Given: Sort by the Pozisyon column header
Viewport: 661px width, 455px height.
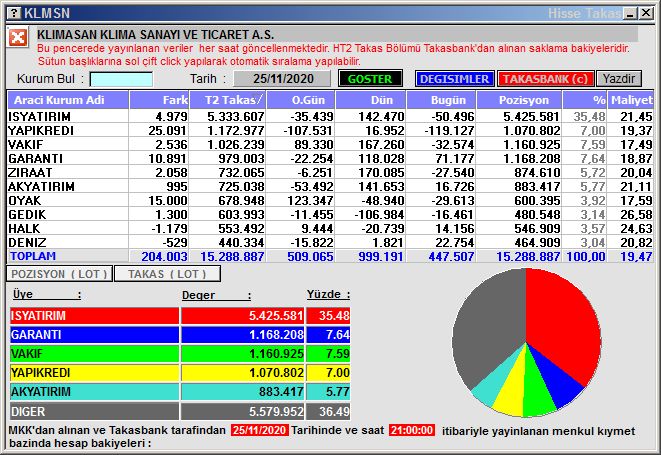Looking at the screenshot, I should pos(519,100).
